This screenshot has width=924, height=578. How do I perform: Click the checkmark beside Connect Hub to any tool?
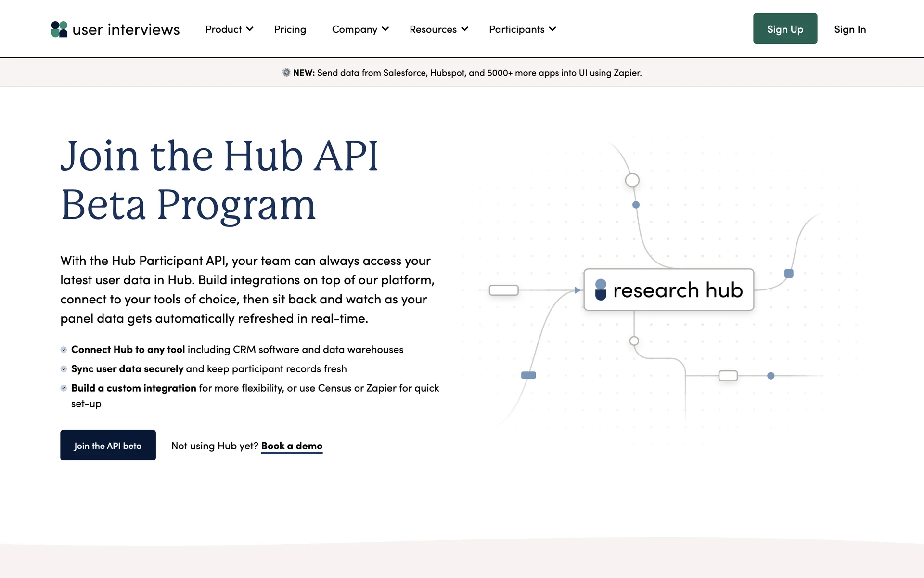[x=64, y=350]
